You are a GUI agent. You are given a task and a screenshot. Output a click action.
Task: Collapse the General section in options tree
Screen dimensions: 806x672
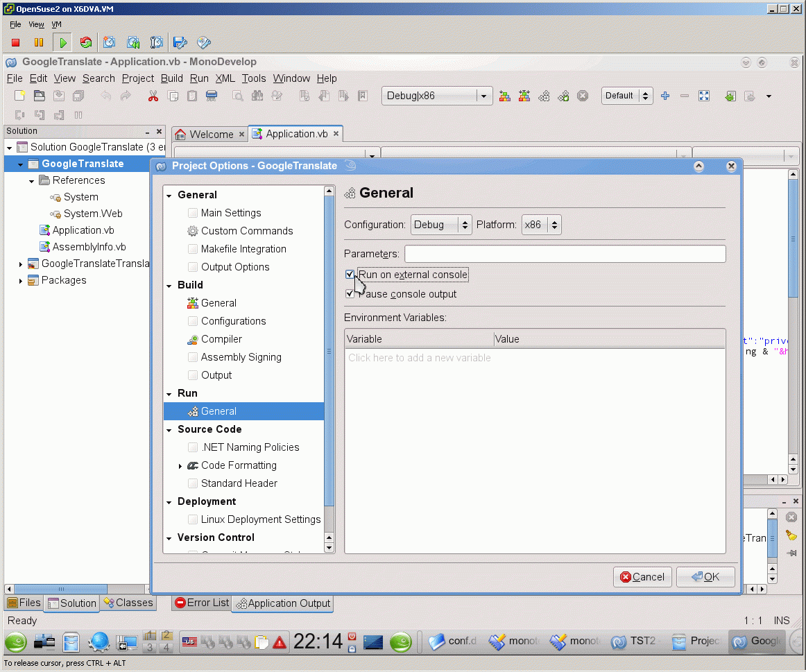169,196
